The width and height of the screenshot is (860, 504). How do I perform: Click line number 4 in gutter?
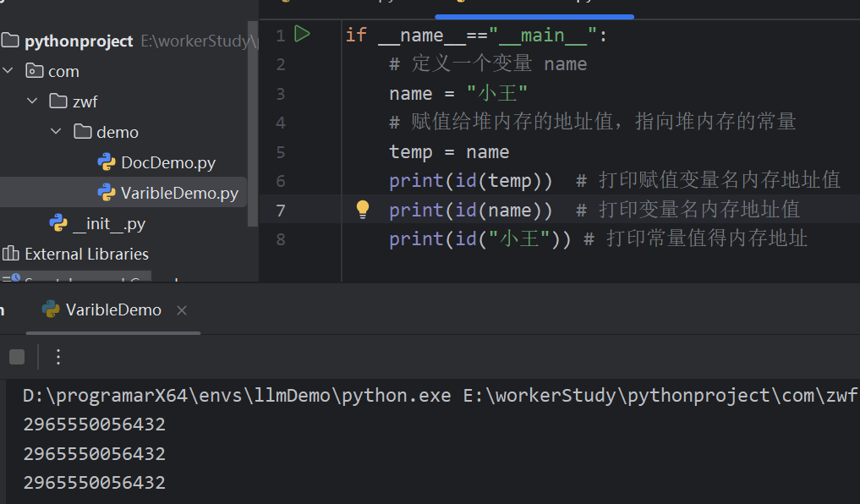[281, 123]
